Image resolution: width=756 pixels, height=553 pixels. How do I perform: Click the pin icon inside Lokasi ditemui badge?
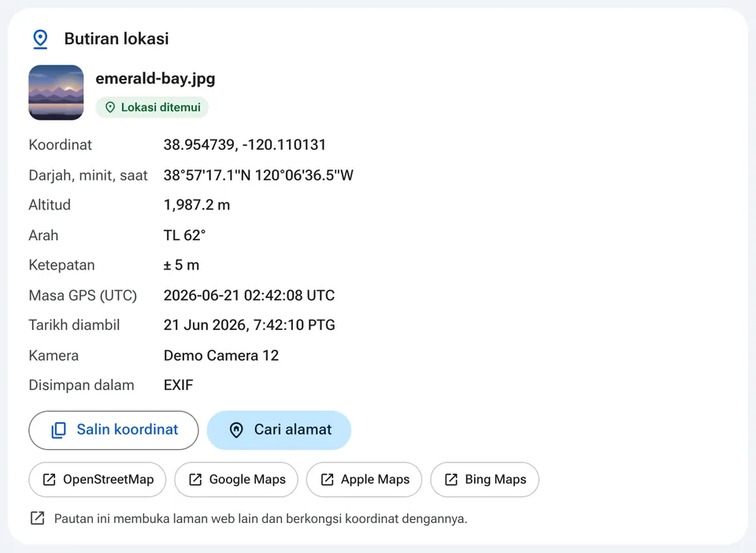pos(110,107)
